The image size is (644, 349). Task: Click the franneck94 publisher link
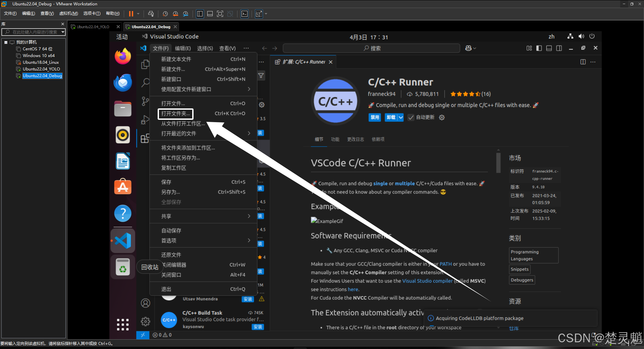pyautogui.click(x=381, y=94)
